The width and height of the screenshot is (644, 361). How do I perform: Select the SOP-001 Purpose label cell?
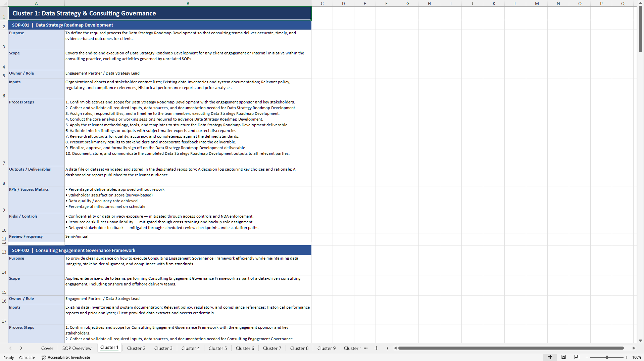coord(36,40)
